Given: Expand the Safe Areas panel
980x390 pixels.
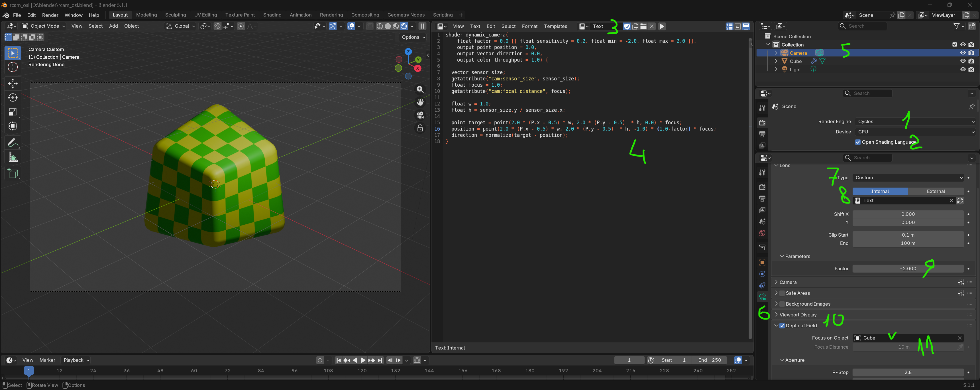Looking at the screenshot, I should click(797, 293).
